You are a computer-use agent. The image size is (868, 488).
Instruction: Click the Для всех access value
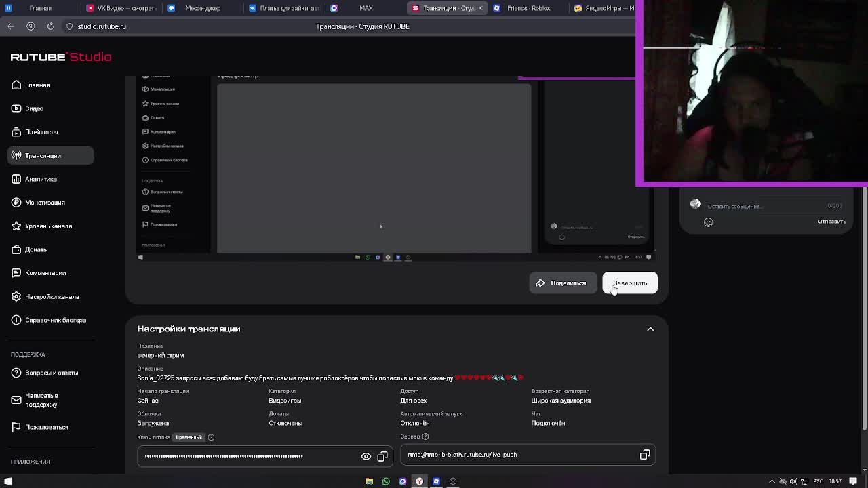pyautogui.click(x=414, y=401)
